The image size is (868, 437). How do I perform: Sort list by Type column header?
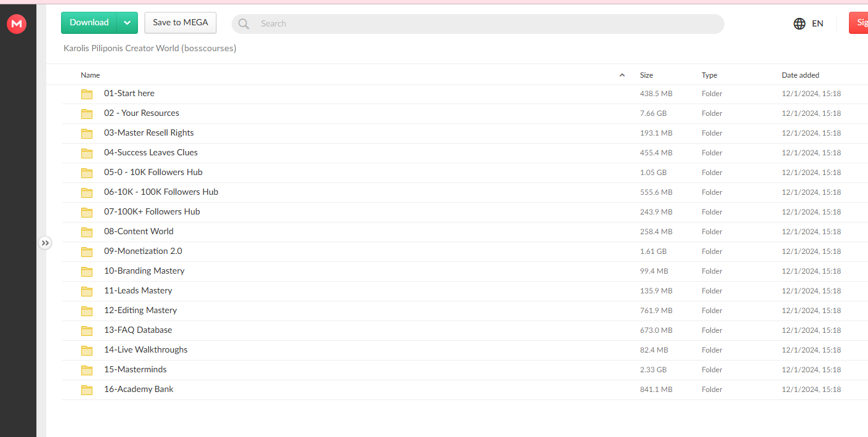click(709, 75)
